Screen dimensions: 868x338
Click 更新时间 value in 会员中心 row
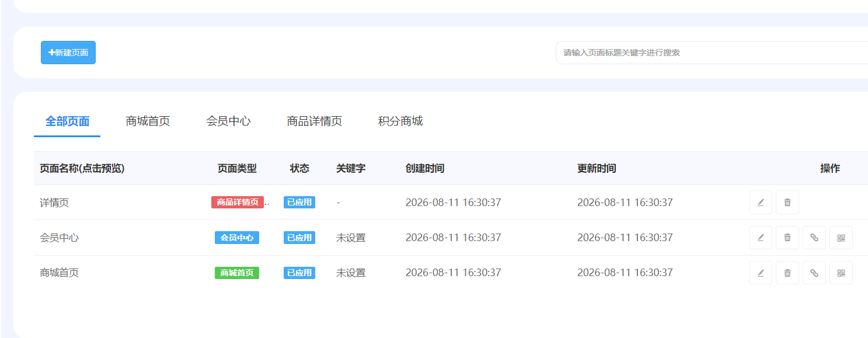tap(625, 238)
